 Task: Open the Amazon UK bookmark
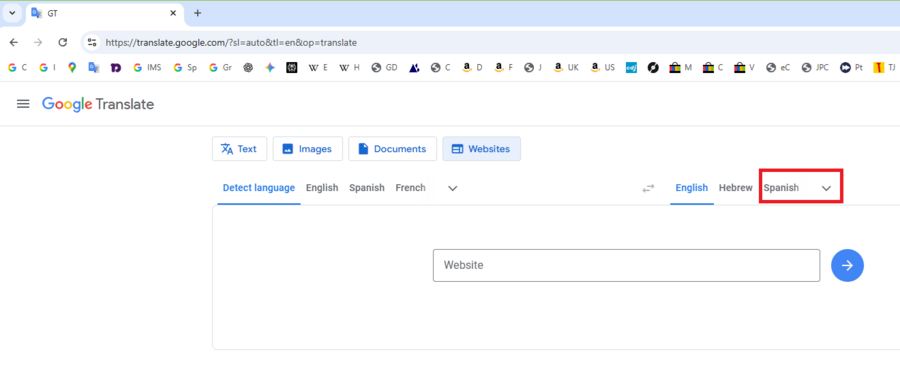point(567,68)
